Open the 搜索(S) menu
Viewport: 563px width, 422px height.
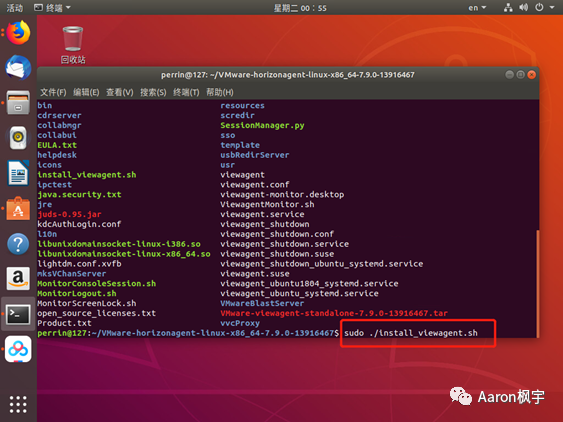pos(153,92)
